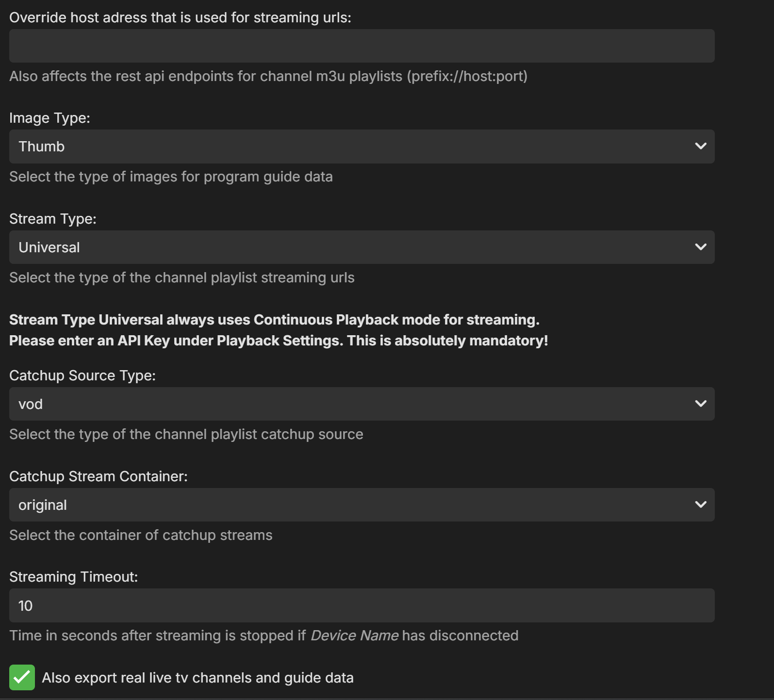Click the "Streaming Timeout:" label

click(74, 577)
